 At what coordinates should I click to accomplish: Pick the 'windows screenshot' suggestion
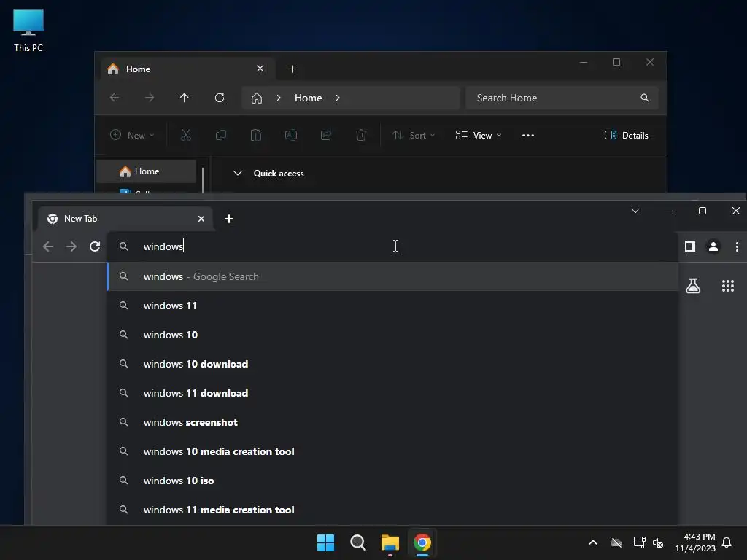392,422
